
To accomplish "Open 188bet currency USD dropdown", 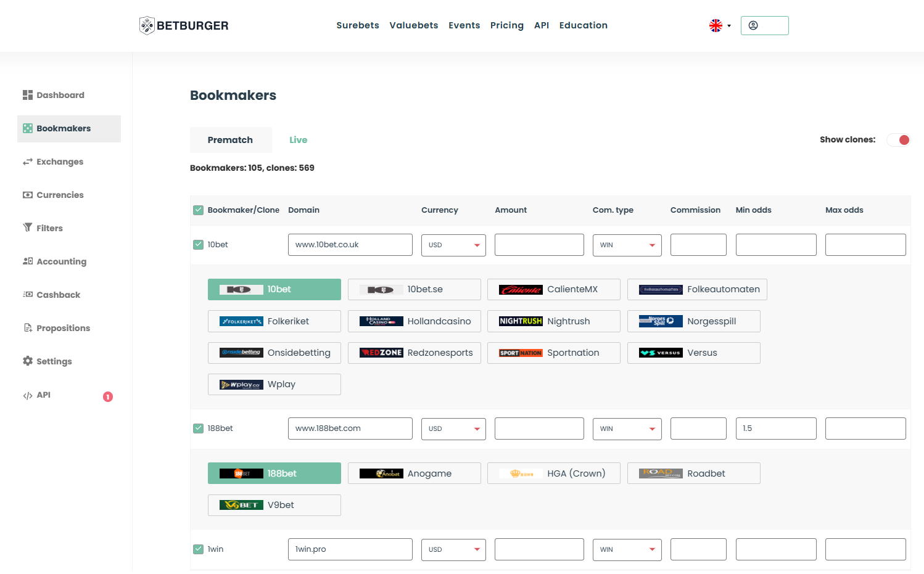I will (453, 428).
